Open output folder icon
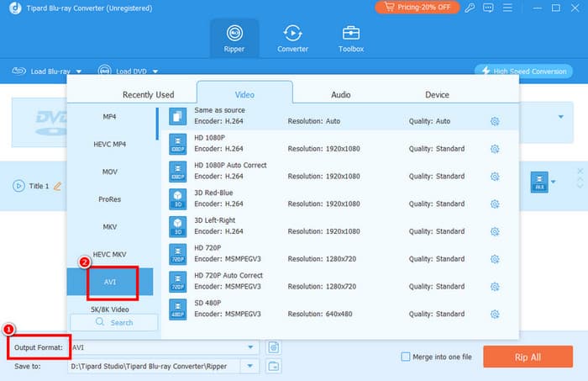588x381 pixels. [274, 366]
